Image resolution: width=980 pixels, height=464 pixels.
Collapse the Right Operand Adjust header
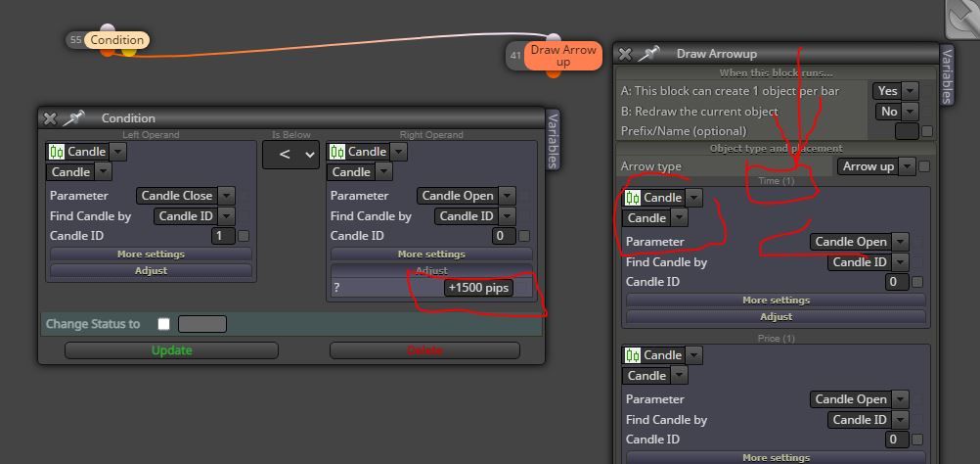click(431, 271)
